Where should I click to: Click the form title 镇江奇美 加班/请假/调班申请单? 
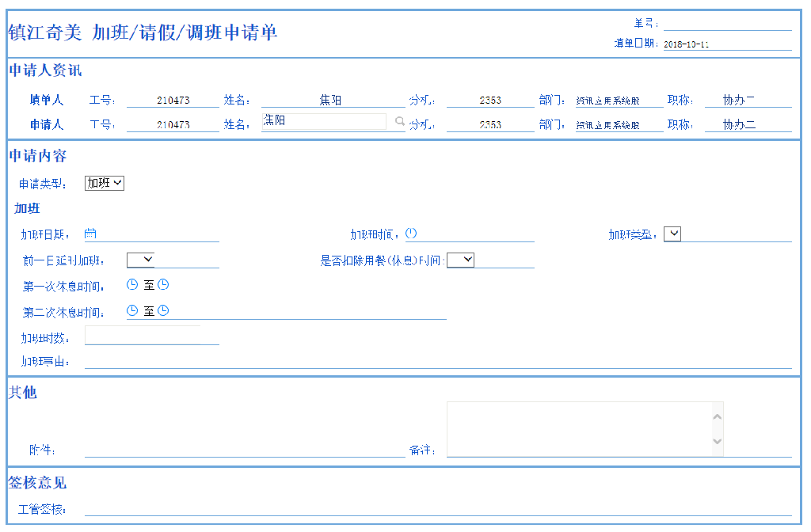point(143,32)
